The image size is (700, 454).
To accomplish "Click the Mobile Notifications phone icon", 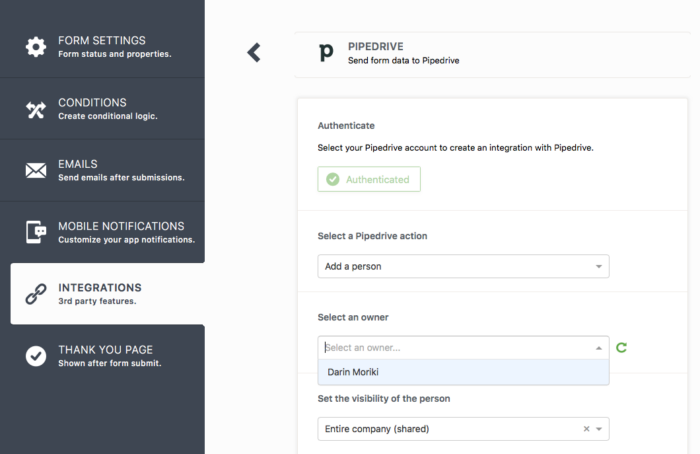I will pos(36,232).
